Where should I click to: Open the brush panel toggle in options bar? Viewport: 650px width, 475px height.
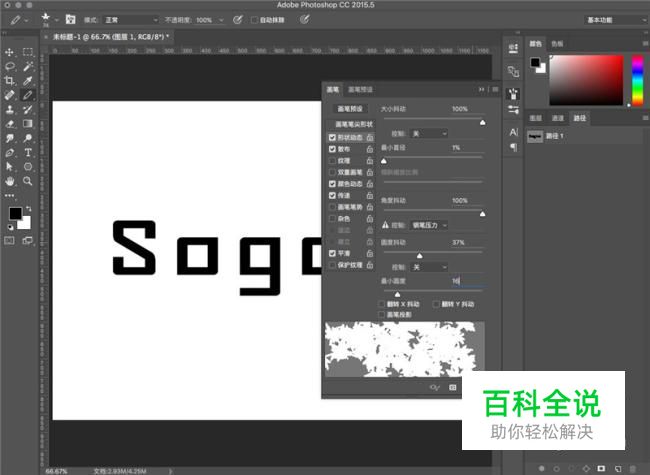coord(70,19)
